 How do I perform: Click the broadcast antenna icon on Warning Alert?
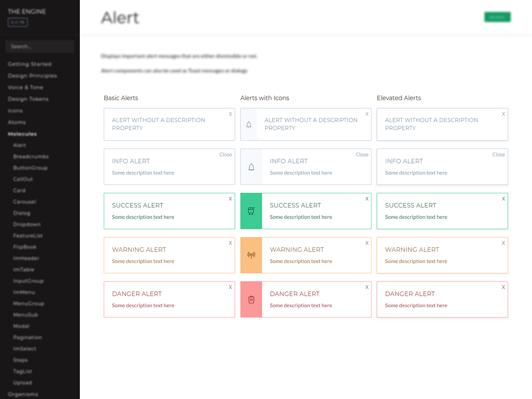[x=251, y=255]
